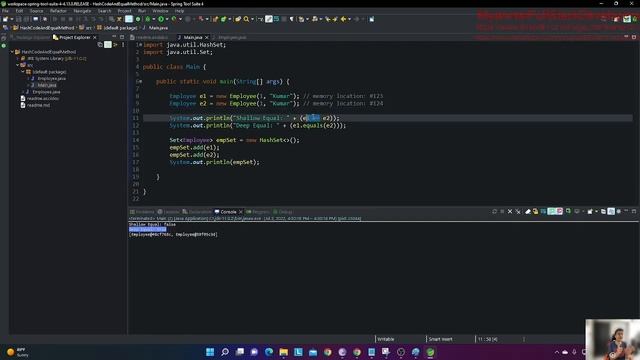This screenshot has height=360, width=640.
Task: Click the Remove Launch console X icon
Action: coord(510,211)
